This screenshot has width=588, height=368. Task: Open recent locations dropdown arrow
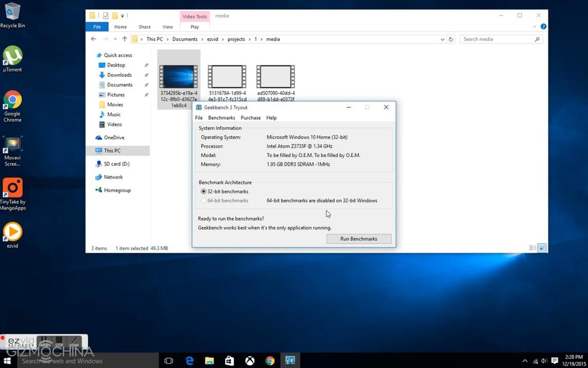click(115, 39)
